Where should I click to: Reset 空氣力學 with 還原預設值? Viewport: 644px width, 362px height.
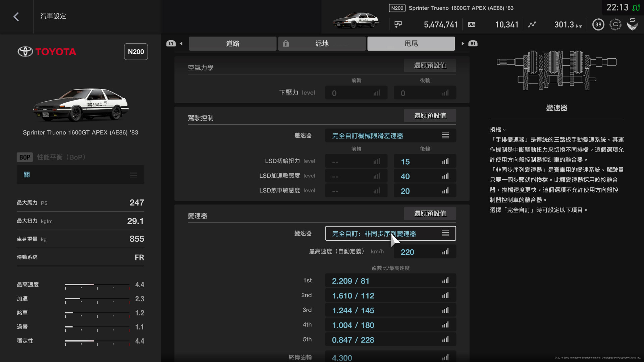pyautogui.click(x=430, y=65)
